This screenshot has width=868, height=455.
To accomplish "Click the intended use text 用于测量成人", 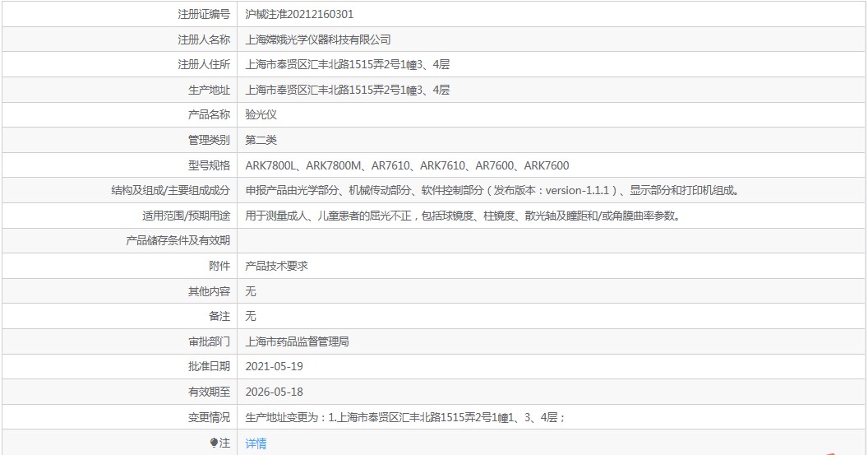I will 463,216.
